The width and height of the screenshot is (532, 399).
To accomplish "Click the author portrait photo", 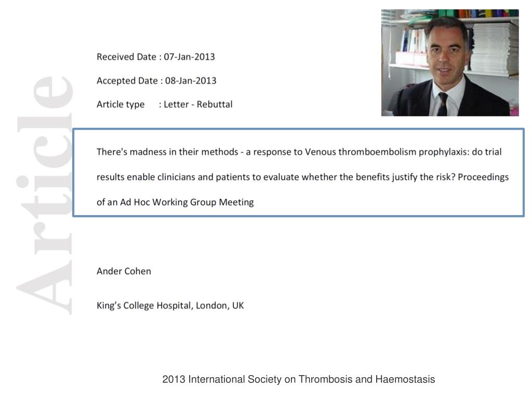I will (450, 63).
